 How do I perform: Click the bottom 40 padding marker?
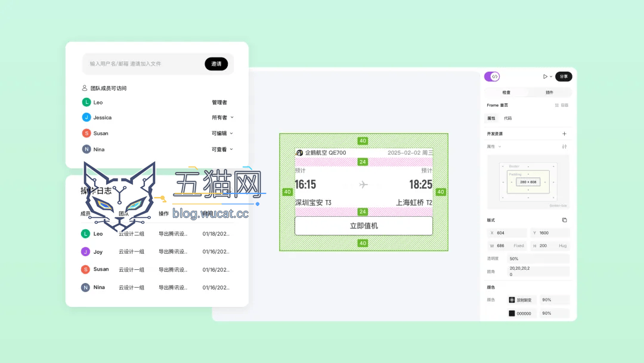click(x=363, y=244)
